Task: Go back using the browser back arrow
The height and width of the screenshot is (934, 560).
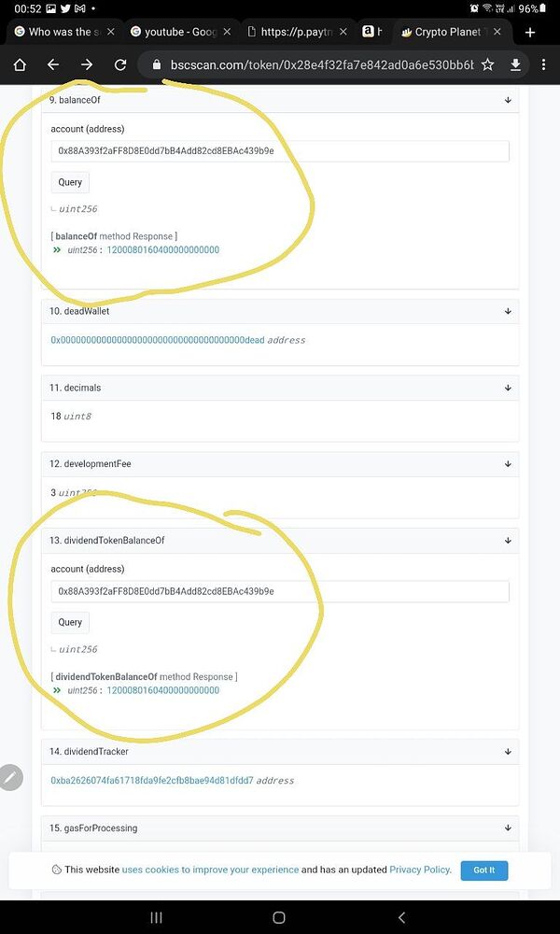Action: (53, 65)
